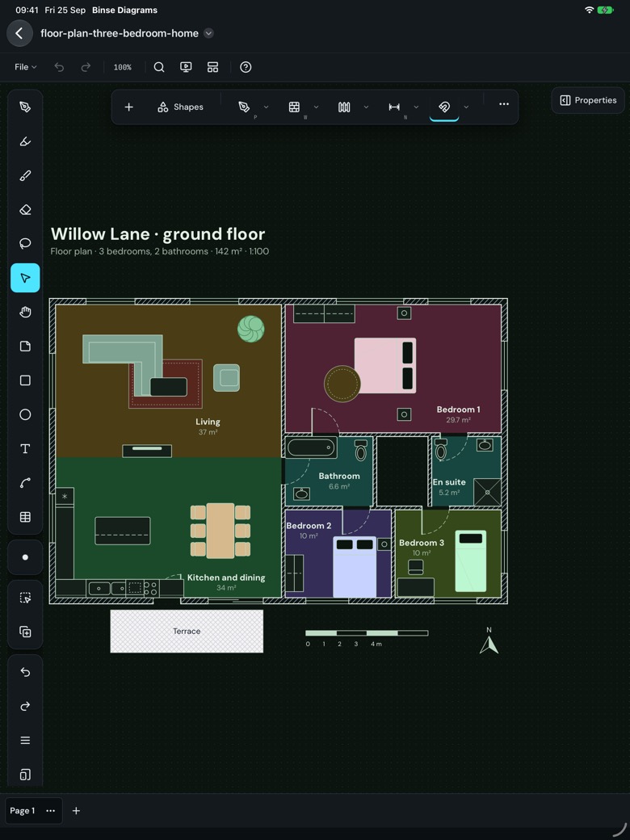630x840 pixels.
Task: Select the Willow Lane ground floor title
Action: click(157, 234)
